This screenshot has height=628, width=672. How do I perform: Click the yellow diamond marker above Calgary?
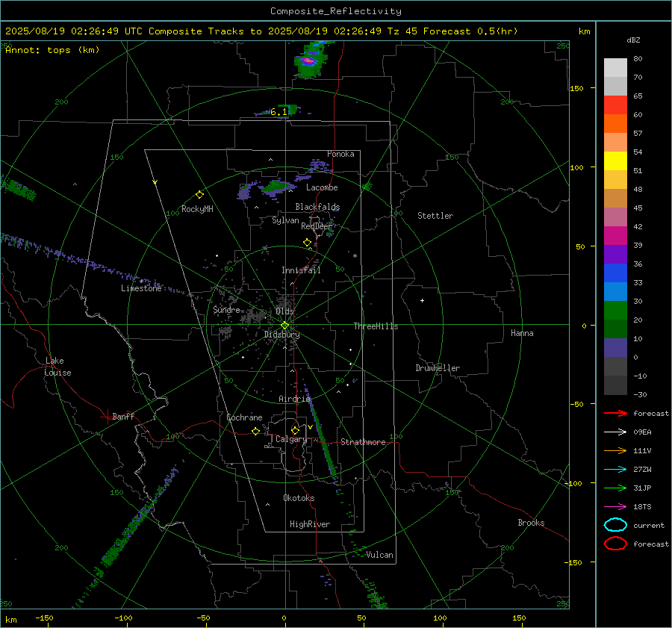click(295, 430)
